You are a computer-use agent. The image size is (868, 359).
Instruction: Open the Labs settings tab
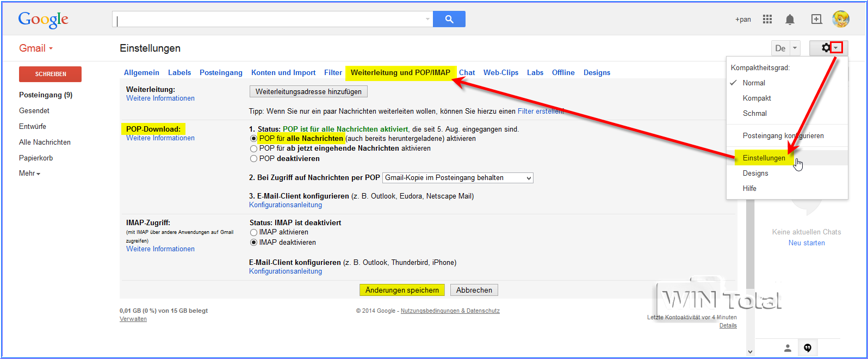(x=535, y=72)
